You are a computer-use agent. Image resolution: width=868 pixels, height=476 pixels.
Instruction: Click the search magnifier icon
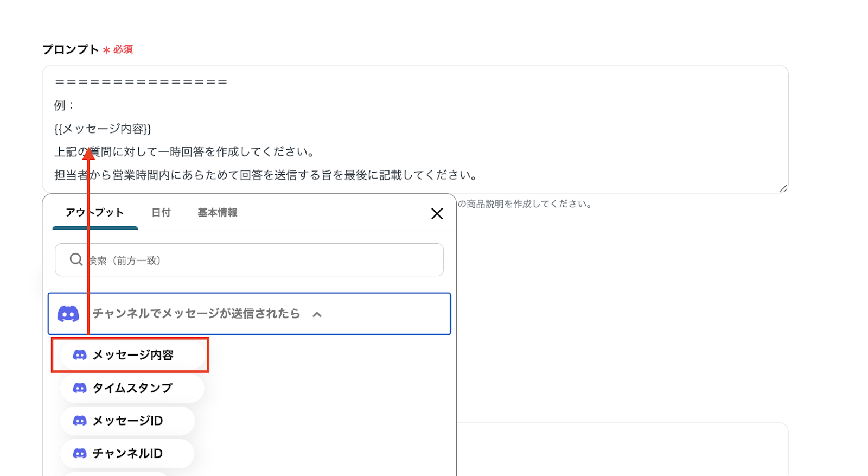click(x=76, y=259)
